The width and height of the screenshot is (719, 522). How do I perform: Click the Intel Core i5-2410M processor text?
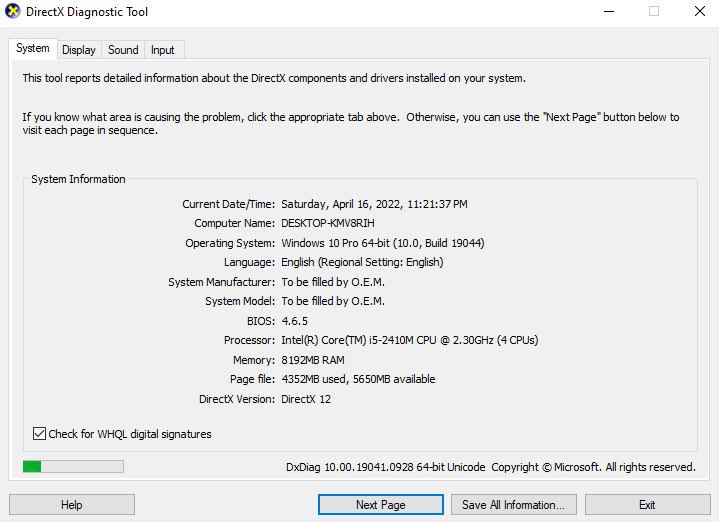coord(409,340)
